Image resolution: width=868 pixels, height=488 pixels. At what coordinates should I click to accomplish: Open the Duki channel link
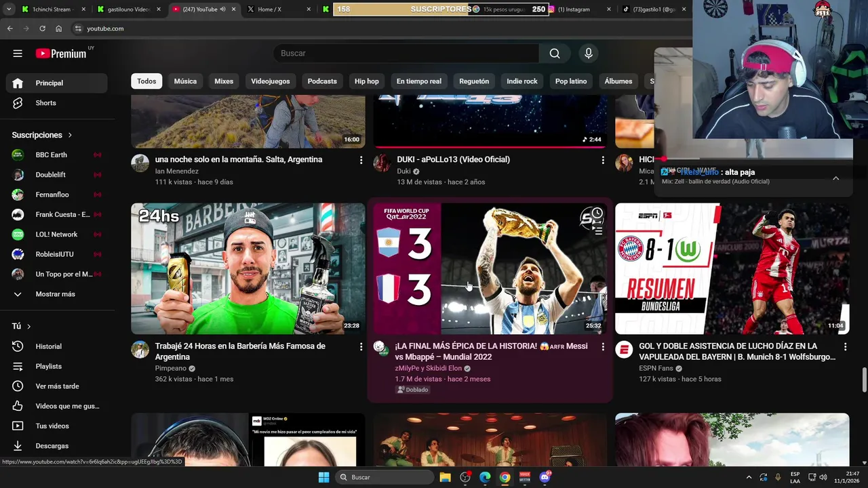(403, 171)
